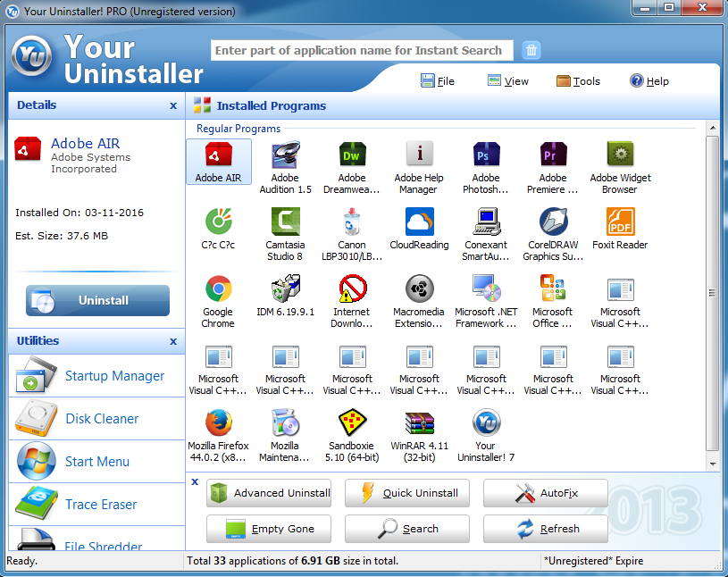Close the Utilities panel using its X
Image resolution: width=728 pixels, height=577 pixels.
(173, 341)
